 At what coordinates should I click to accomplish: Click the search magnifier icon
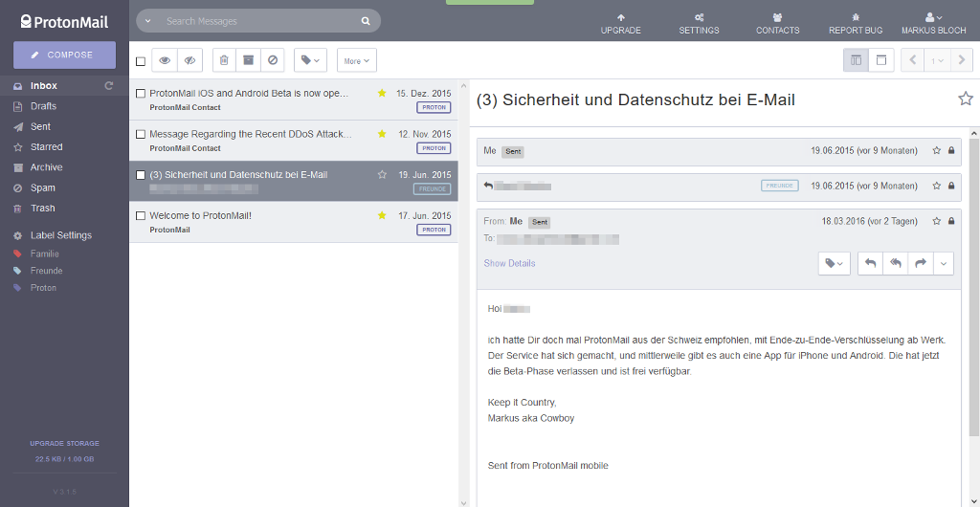point(366,21)
